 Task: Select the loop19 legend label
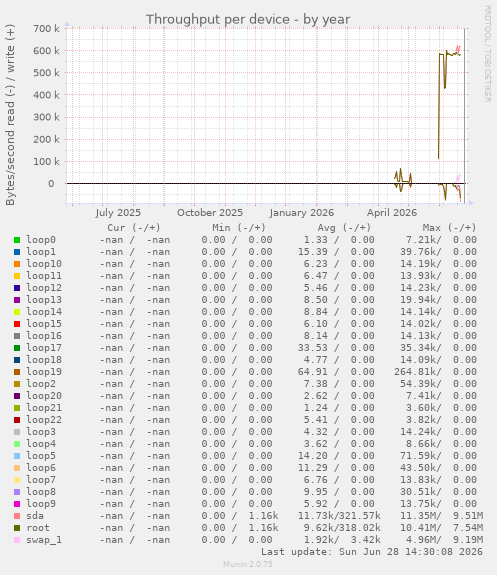coord(44,372)
